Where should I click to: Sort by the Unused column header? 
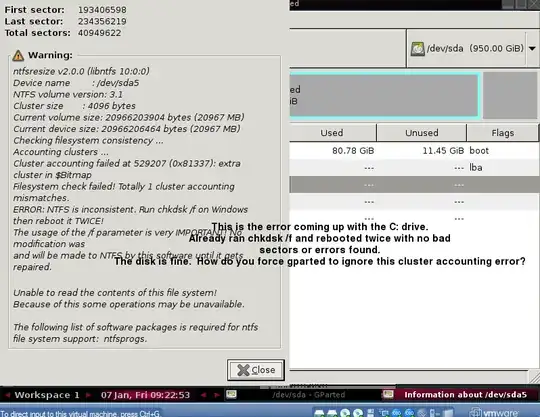tap(422, 133)
